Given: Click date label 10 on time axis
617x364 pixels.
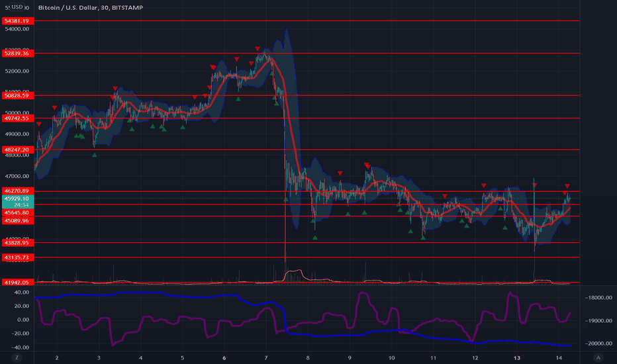Looking at the screenshot, I should (391, 357).
